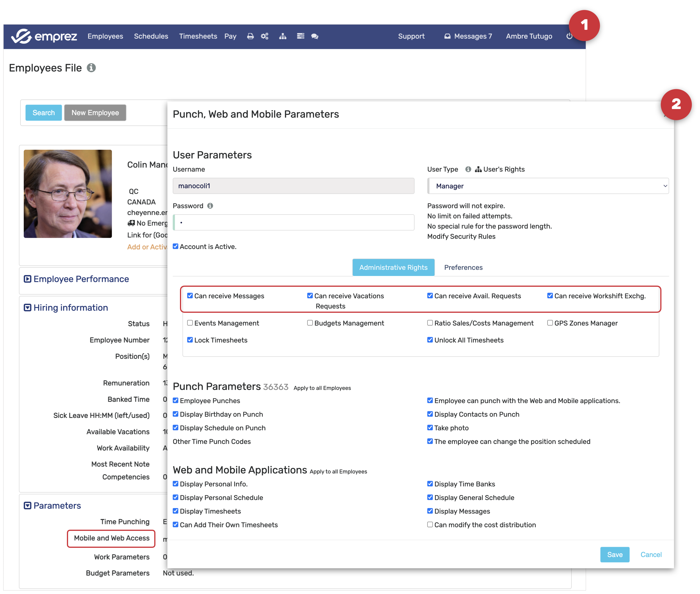This screenshot has width=700, height=594.
Task: Click the Save button
Action: 614,554
